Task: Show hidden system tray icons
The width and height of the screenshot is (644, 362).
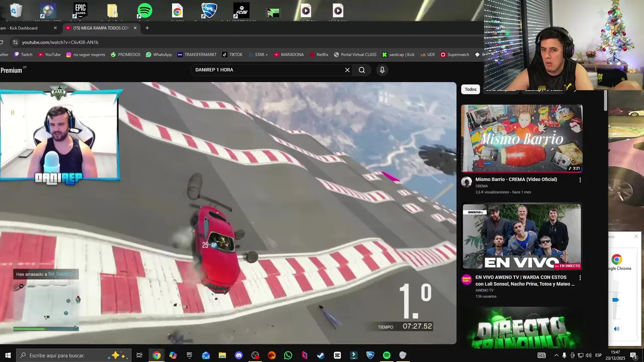Action: pos(556,355)
